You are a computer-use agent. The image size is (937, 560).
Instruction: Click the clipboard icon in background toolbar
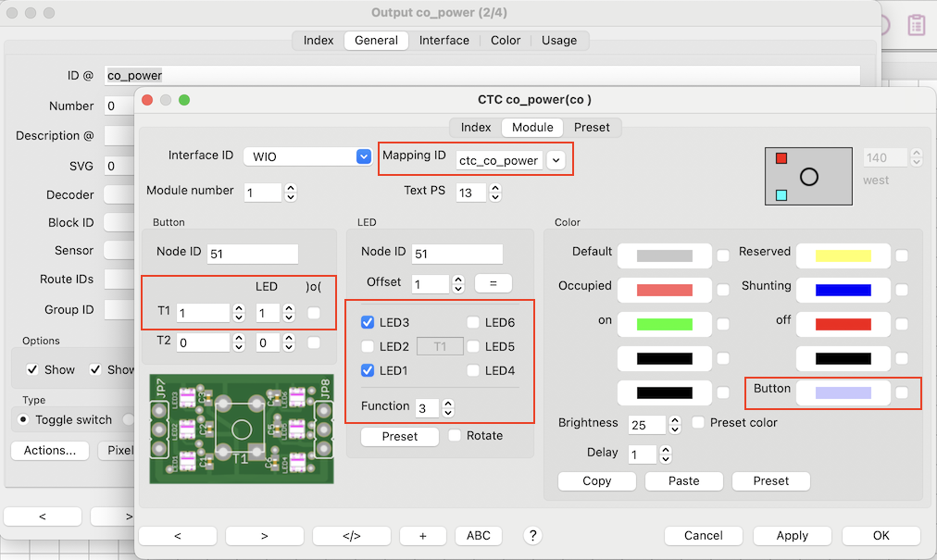(916, 25)
